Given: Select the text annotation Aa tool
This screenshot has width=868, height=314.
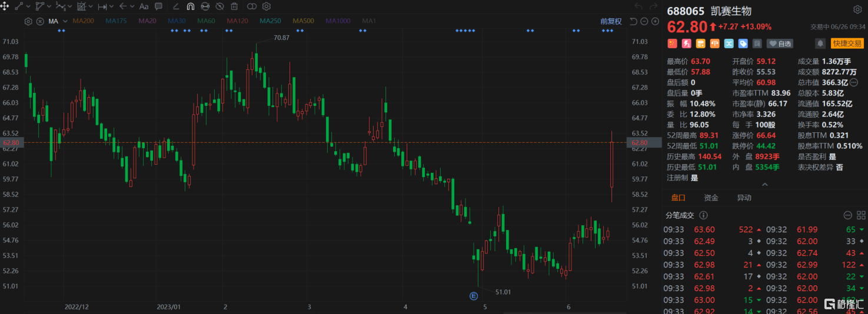Looking at the screenshot, I should tap(144, 6).
